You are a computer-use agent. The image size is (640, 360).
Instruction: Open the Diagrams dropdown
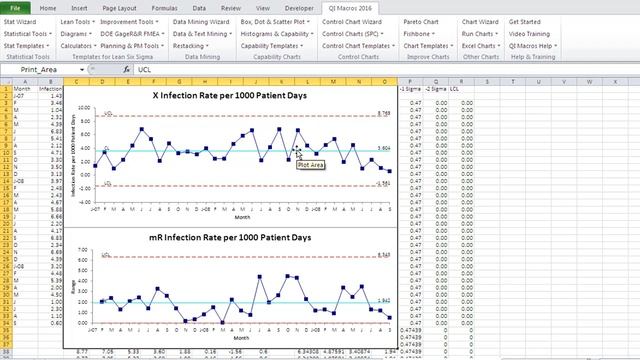pyautogui.click(x=76, y=34)
